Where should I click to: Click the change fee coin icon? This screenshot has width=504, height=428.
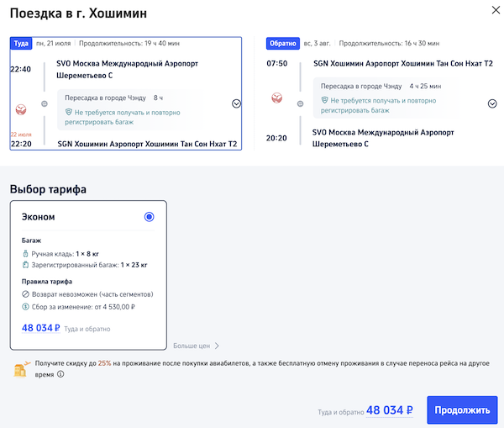[x=26, y=307]
